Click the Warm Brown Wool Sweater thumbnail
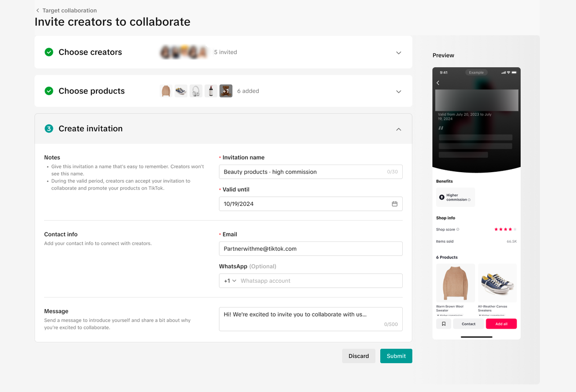Screen dimensions: 576x392 pos(455,283)
